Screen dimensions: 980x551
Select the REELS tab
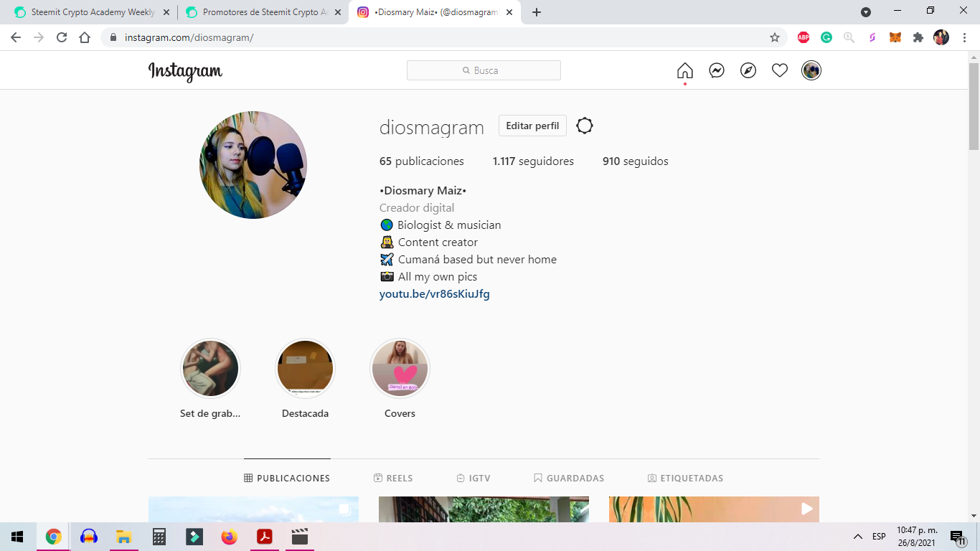(393, 478)
